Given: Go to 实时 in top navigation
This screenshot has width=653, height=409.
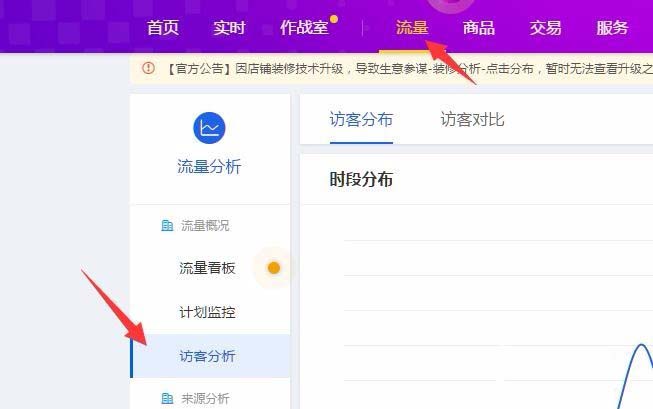Looking at the screenshot, I should (x=229, y=28).
